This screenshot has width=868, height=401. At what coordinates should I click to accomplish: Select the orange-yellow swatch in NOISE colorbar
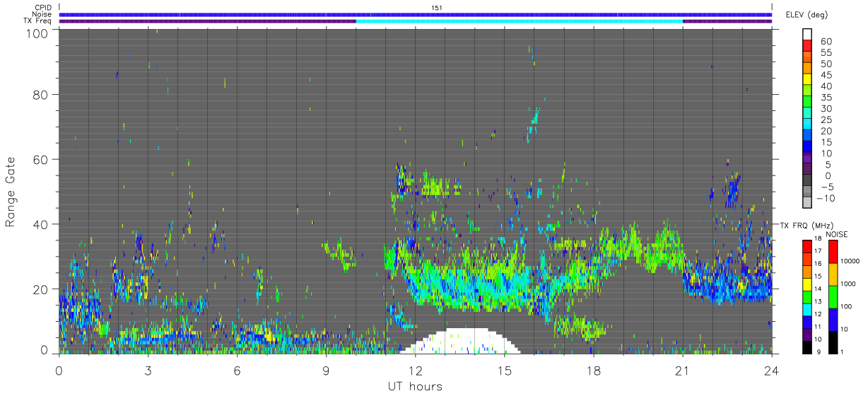(x=833, y=274)
